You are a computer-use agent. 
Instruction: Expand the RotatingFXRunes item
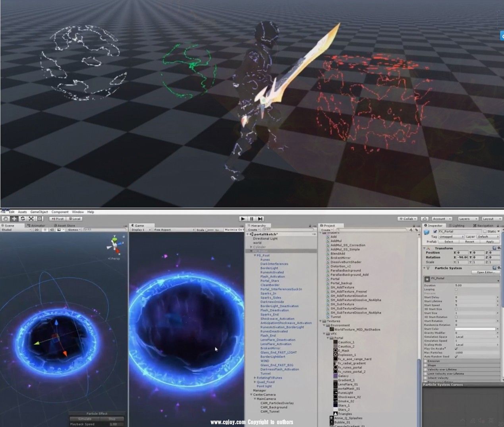pos(255,378)
